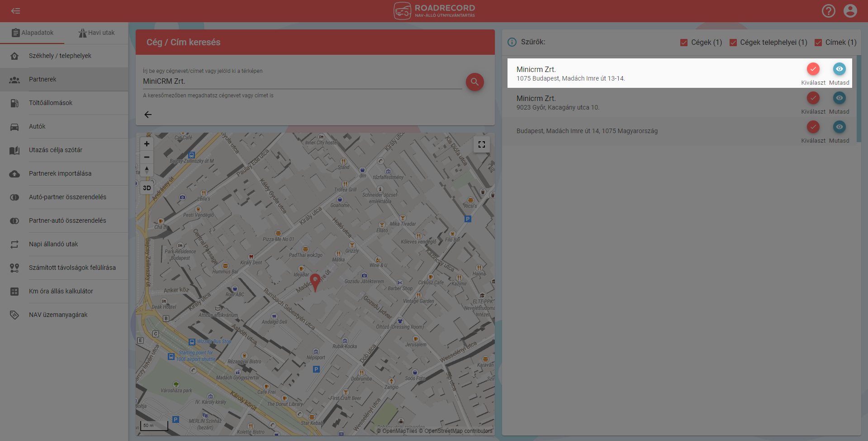868x441 pixels.
Task: Zoom out the map with the minus button
Action: click(x=147, y=157)
